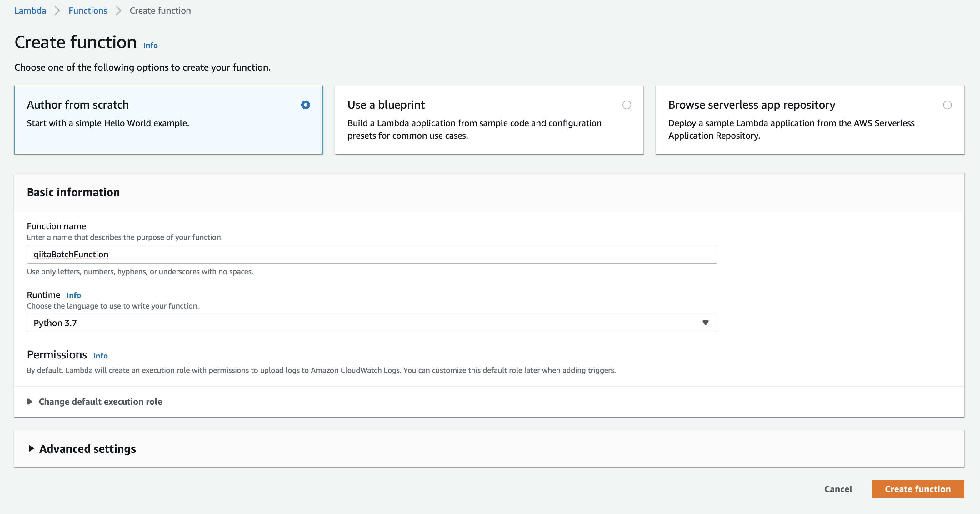Expand the Advanced settings section
The image size is (980, 514).
point(87,449)
